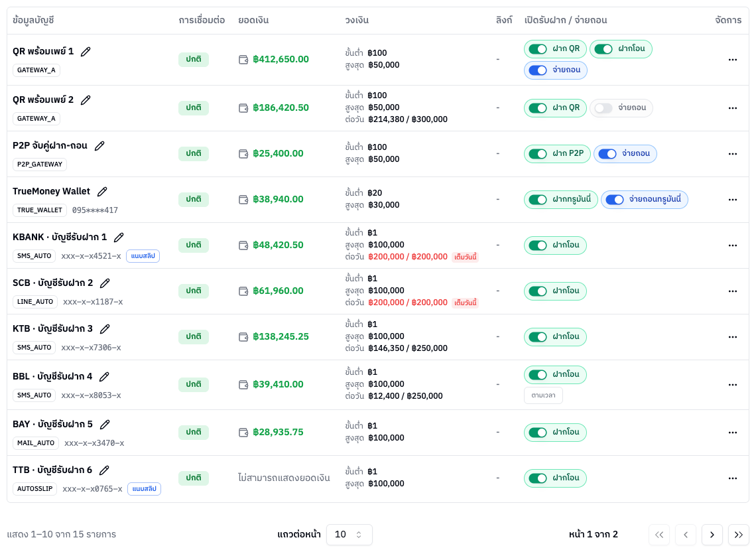Jump to the last page with double arrow
The height and width of the screenshot is (552, 756).
pos(738,535)
